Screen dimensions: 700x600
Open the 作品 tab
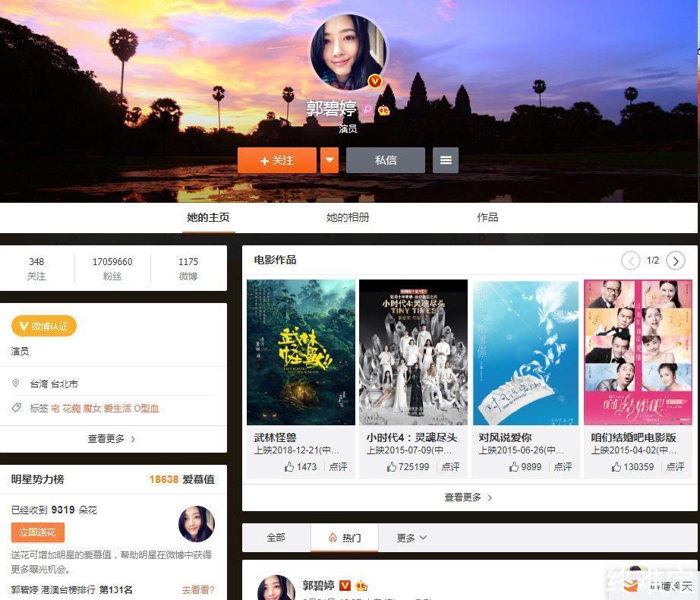click(487, 217)
